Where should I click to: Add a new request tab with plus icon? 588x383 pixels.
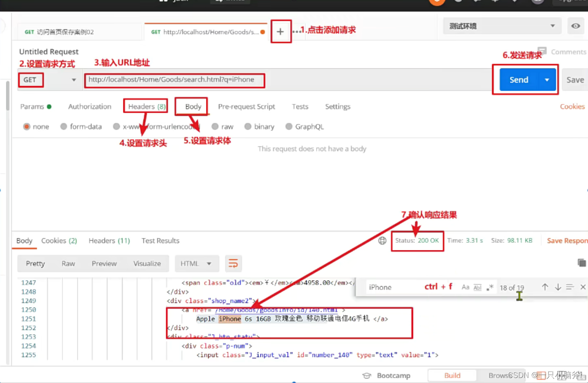coord(280,31)
